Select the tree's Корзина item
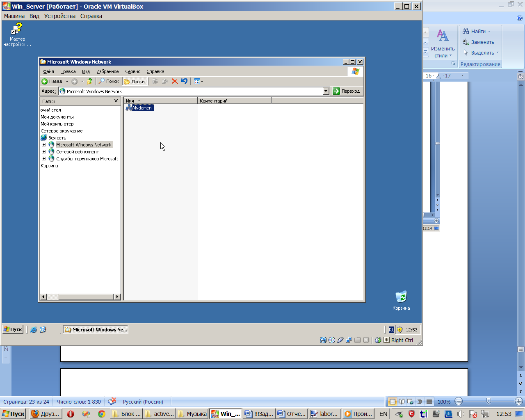 [x=49, y=166]
